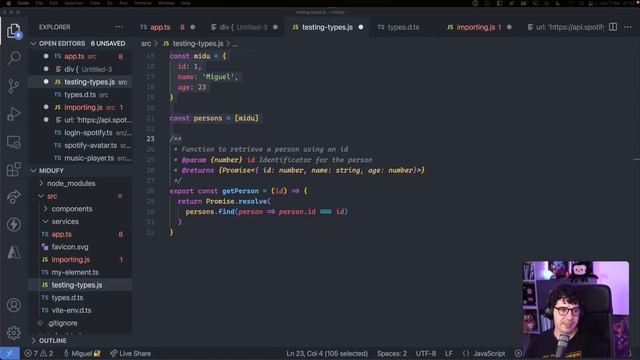Select testing-types.js in MIDUFY file tree
The image size is (640, 360).
click(x=80, y=285)
